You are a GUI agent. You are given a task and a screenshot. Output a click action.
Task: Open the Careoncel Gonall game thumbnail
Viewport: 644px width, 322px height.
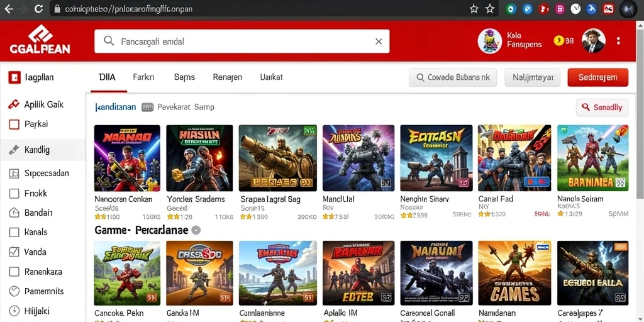tap(436, 273)
